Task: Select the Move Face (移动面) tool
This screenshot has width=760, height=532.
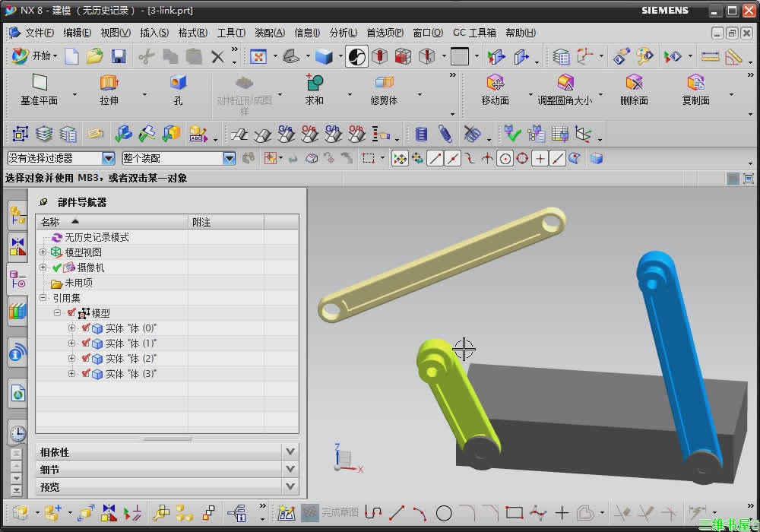Action: tap(495, 90)
